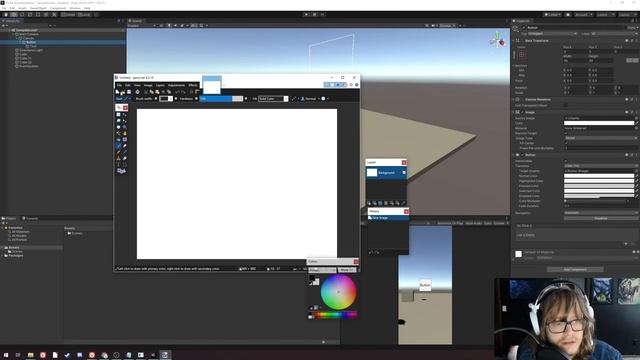
Task: Click Unity's Play button
Action: click(306, 14)
